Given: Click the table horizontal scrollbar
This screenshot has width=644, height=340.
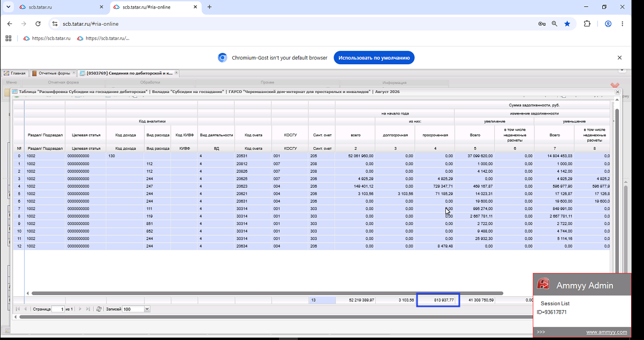Looking at the screenshot, I should click(x=268, y=293).
